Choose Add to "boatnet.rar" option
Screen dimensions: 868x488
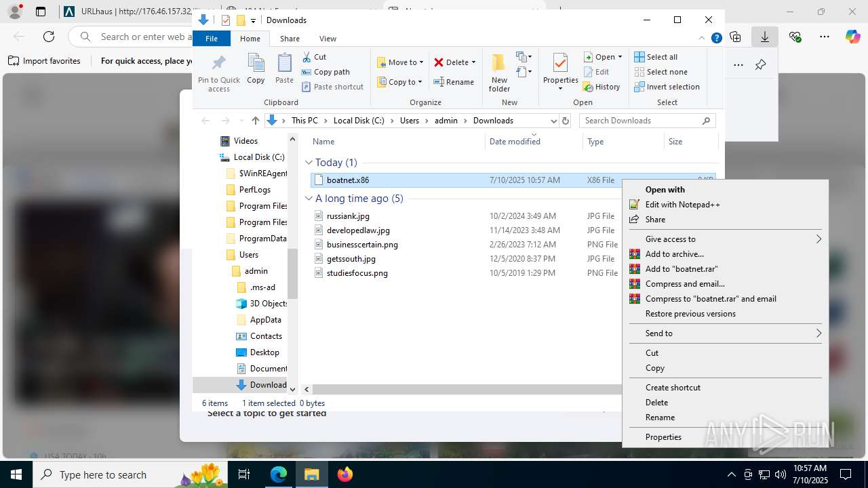(x=725, y=269)
